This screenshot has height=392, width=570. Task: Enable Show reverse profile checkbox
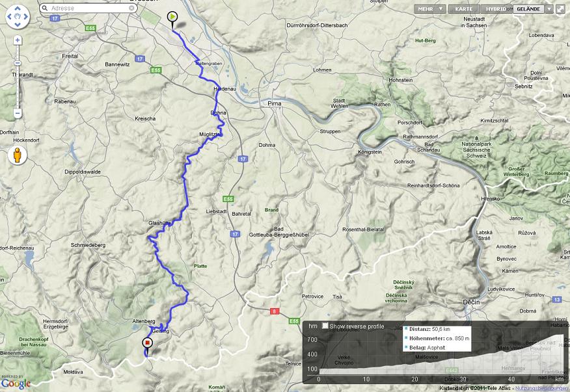pyautogui.click(x=325, y=326)
